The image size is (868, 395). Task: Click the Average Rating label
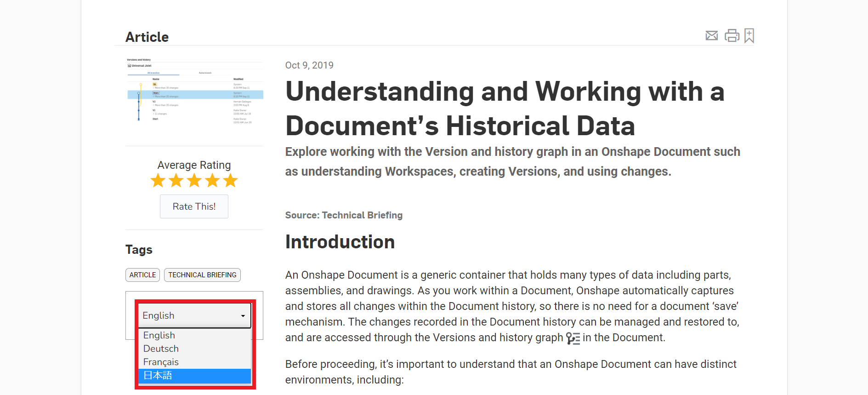pyautogui.click(x=194, y=165)
